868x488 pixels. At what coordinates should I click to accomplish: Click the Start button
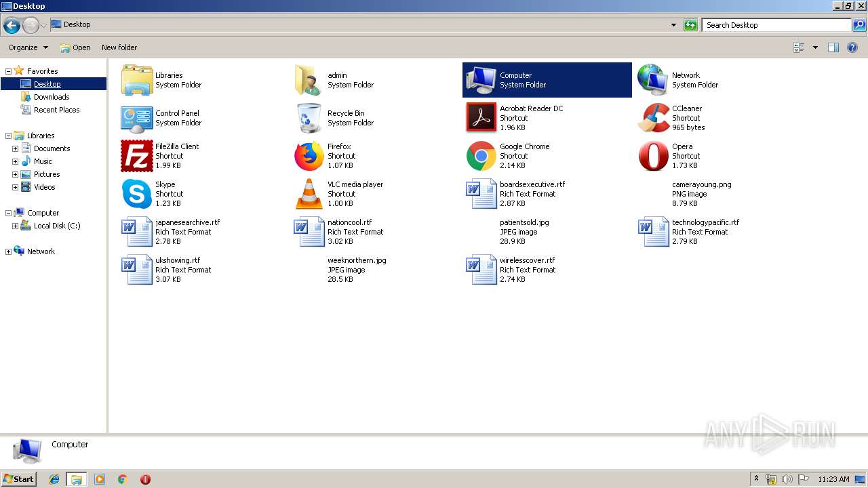[x=19, y=479]
